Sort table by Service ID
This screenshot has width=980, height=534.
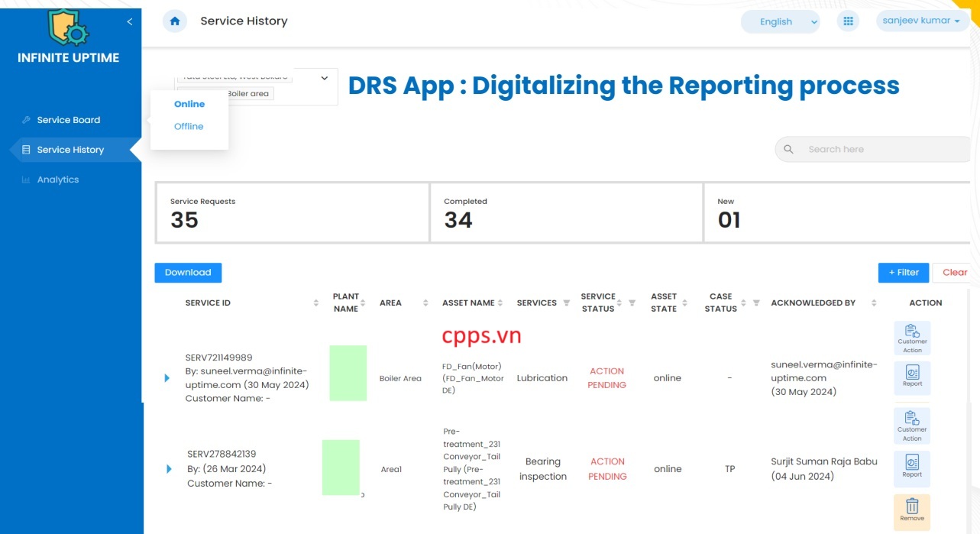click(x=316, y=303)
